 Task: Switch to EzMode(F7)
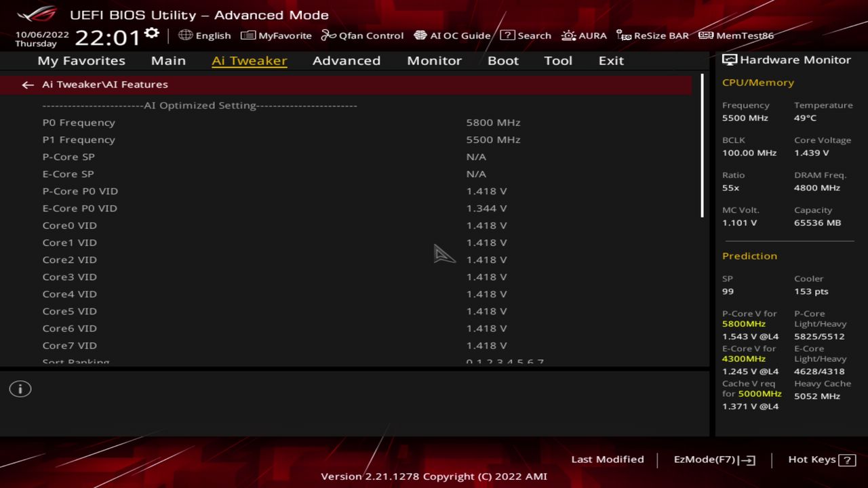point(715,460)
